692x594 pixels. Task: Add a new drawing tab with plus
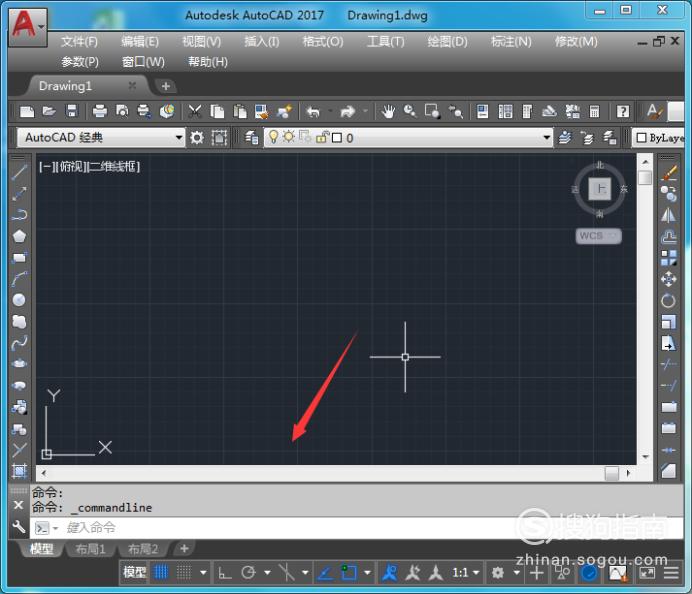click(x=165, y=86)
